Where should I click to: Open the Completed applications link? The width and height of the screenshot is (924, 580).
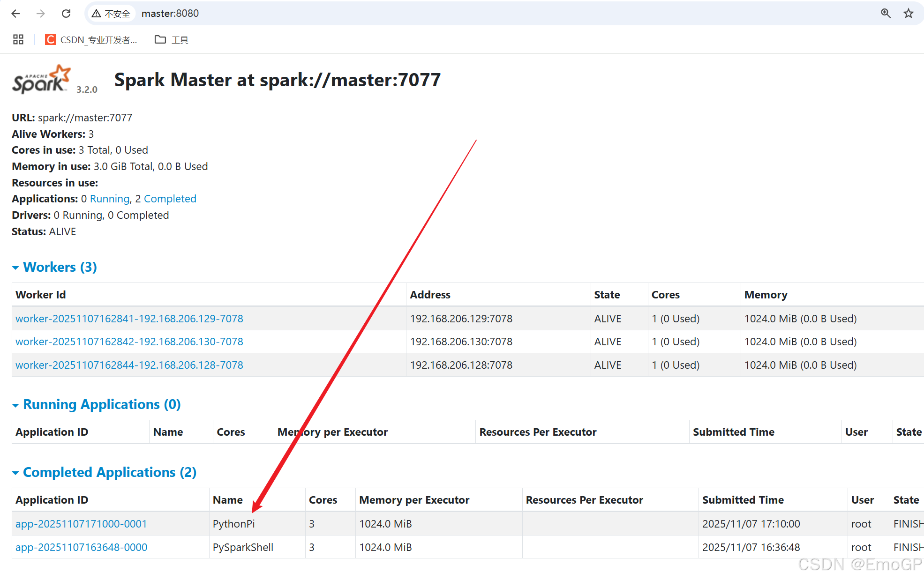tap(170, 199)
